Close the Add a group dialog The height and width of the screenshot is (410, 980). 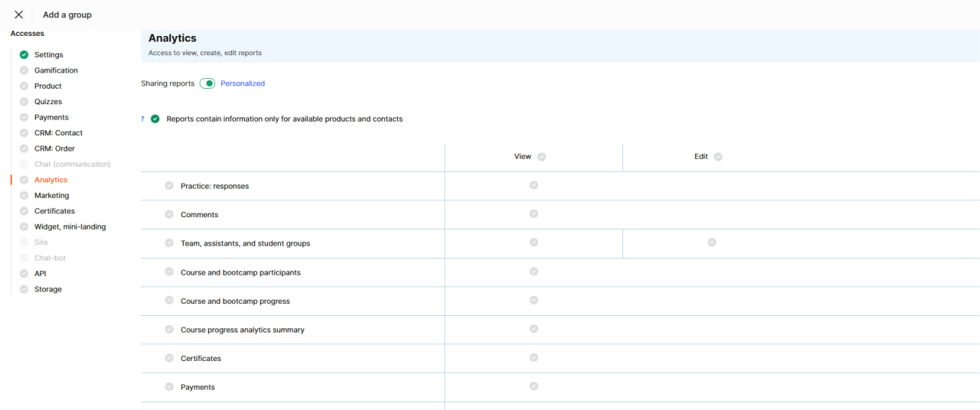coord(18,15)
